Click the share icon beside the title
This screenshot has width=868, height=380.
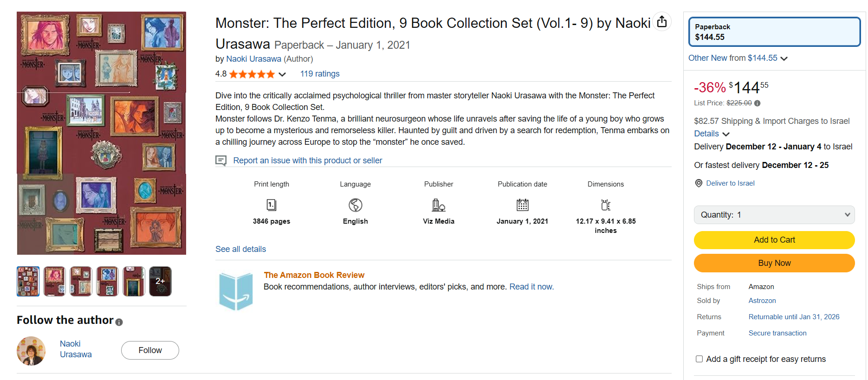662,21
